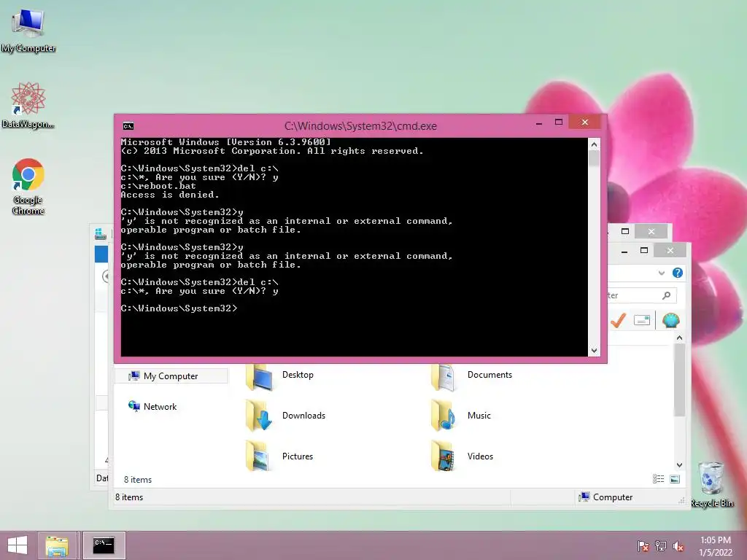
Task: Click the muted volume tray icon
Action: (x=678, y=546)
